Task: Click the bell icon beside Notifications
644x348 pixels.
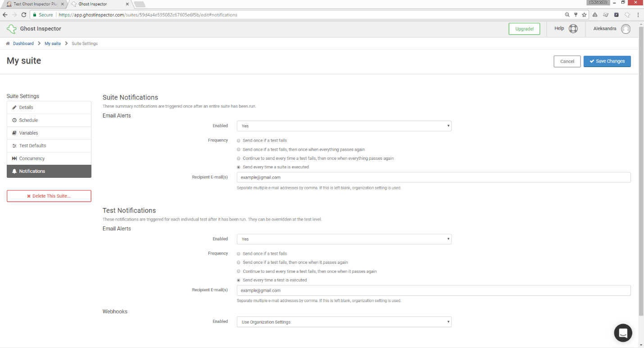Action: (x=14, y=171)
